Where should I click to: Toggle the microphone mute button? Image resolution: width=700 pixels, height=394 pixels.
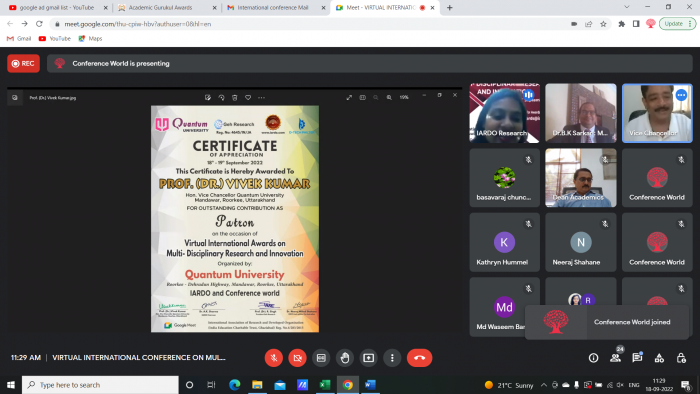[x=274, y=358]
